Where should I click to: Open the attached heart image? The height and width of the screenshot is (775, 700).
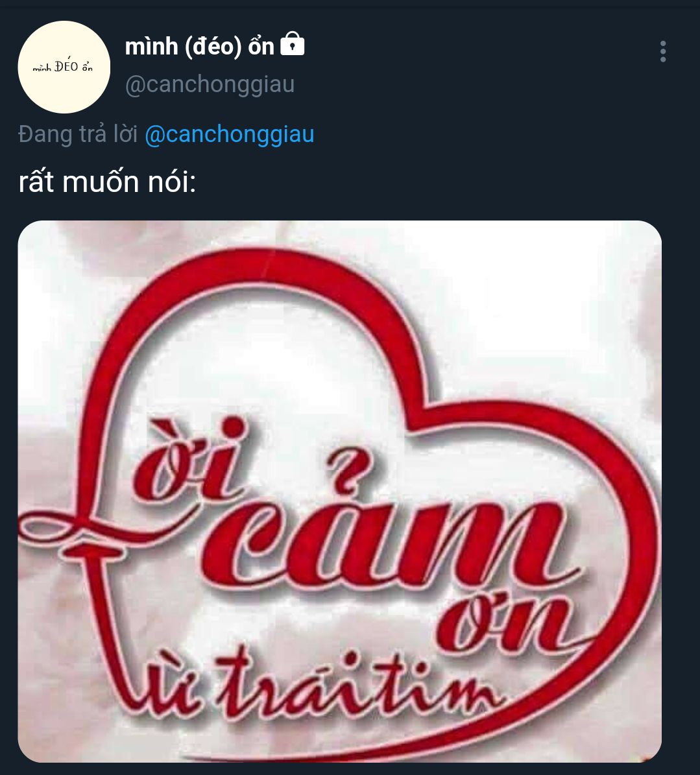(339, 491)
